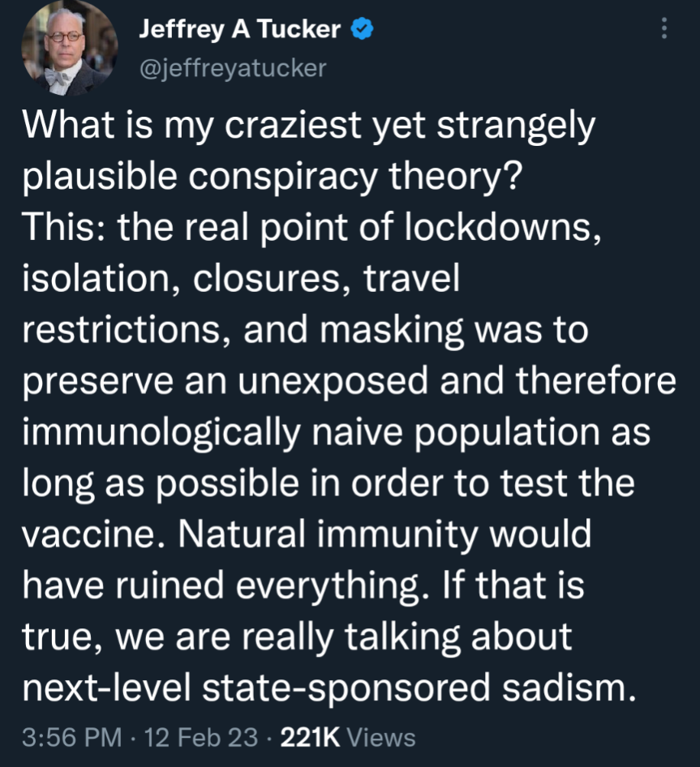Open the three-dot more options menu
This screenshot has width=700, height=767.
click(665, 30)
